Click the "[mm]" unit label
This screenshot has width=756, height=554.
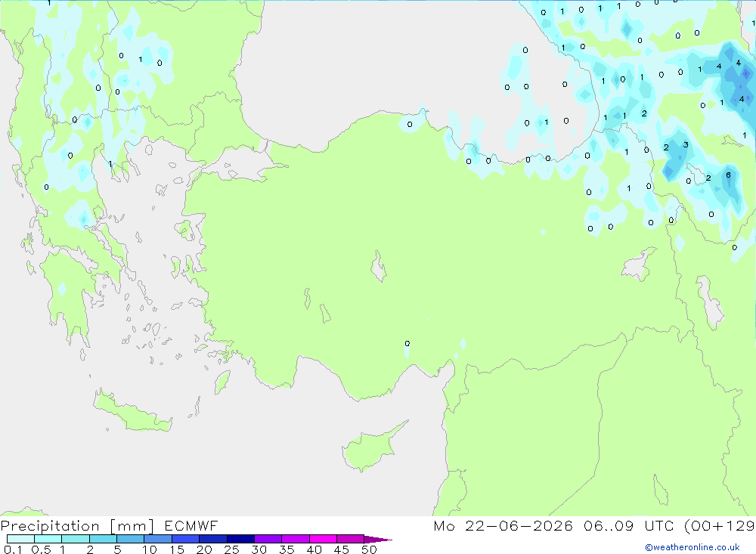tap(132, 526)
